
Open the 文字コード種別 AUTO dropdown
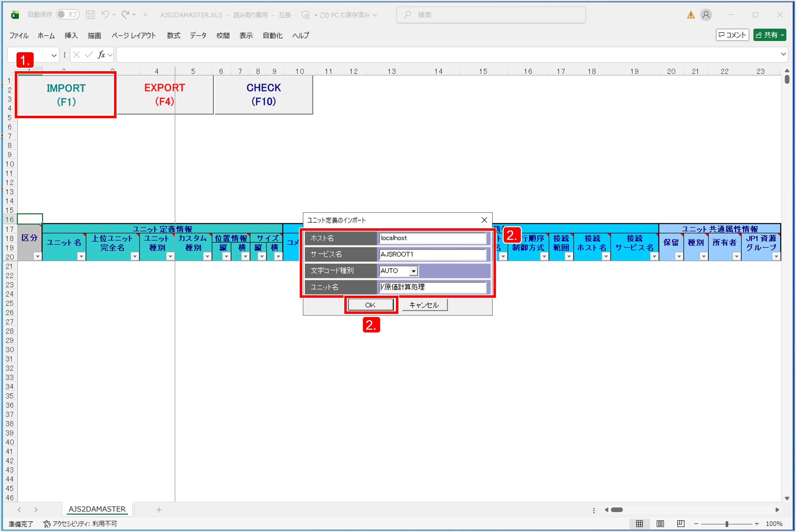(x=413, y=271)
